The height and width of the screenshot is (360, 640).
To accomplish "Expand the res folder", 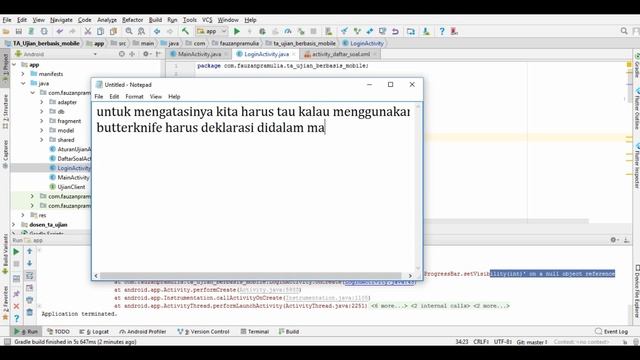I will tap(23, 215).
